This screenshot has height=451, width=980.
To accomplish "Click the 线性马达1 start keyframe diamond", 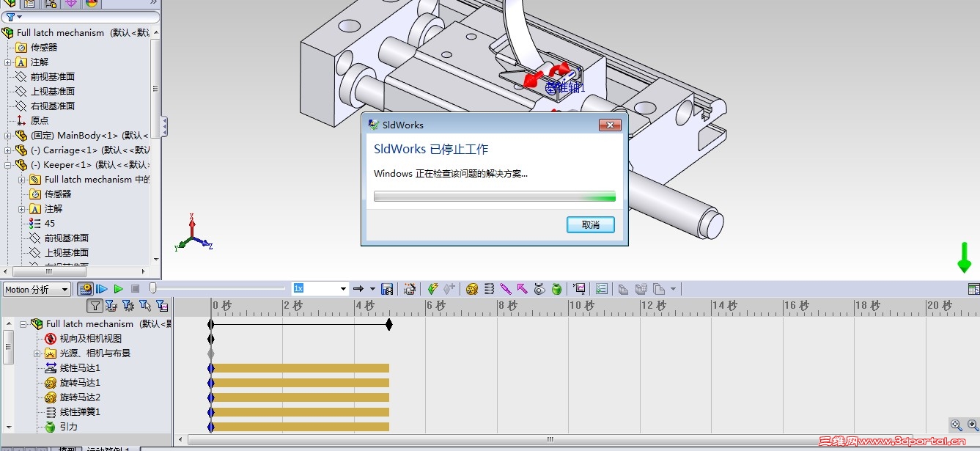I will (x=211, y=368).
